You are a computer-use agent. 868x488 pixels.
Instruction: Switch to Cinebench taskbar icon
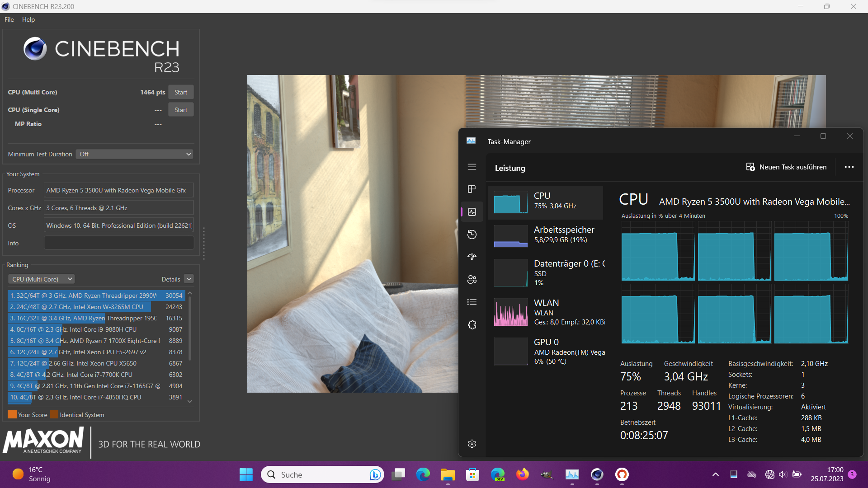tap(597, 474)
